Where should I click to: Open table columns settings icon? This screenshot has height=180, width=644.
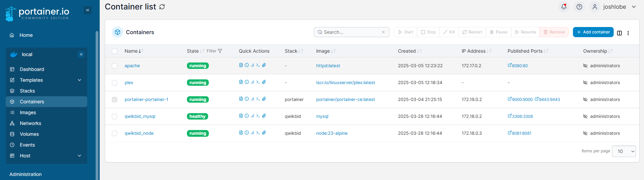click(x=619, y=33)
